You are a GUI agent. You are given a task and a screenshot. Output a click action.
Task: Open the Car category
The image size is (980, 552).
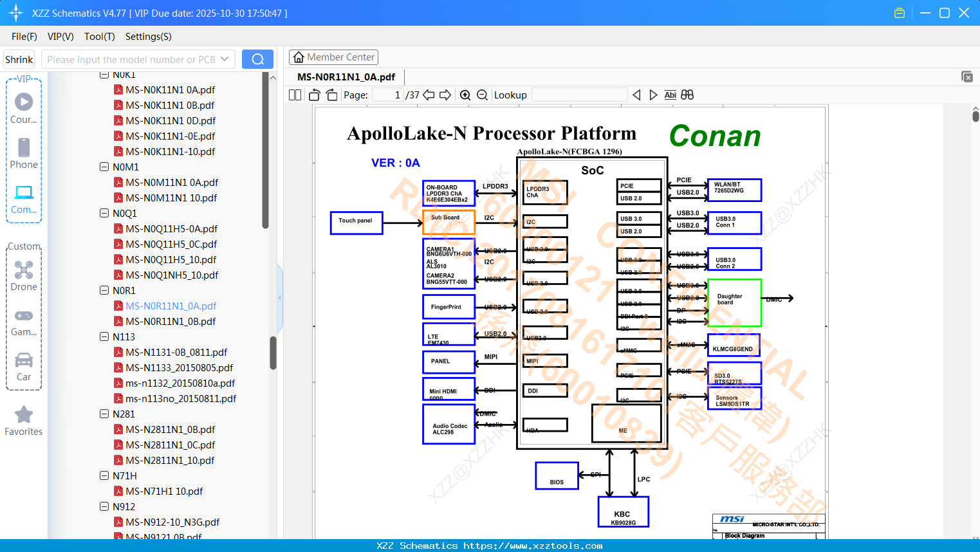pos(24,365)
